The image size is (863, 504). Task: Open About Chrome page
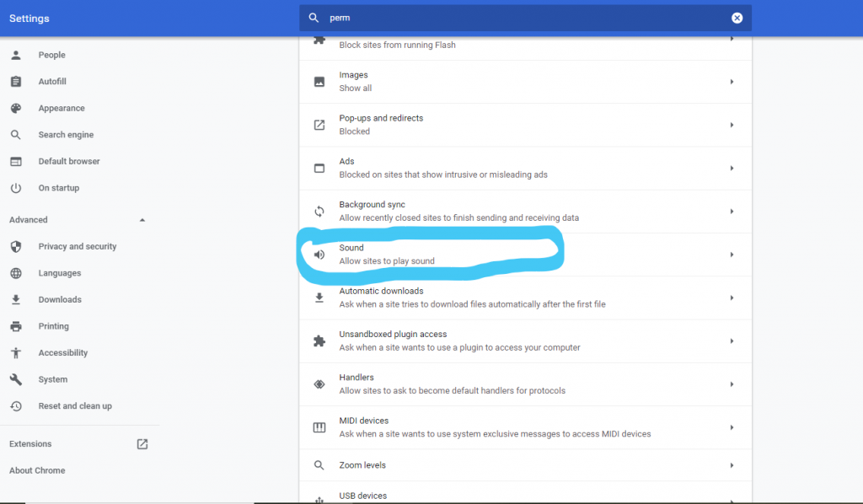click(37, 471)
